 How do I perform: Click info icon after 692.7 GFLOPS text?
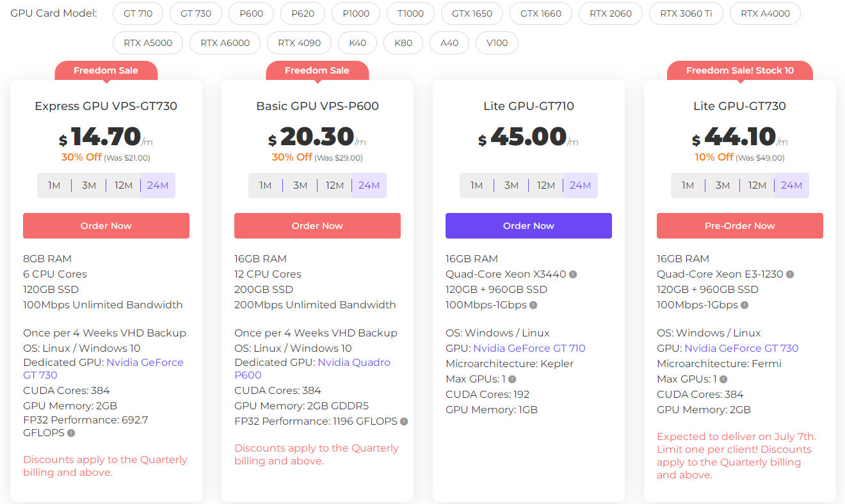[x=71, y=433]
